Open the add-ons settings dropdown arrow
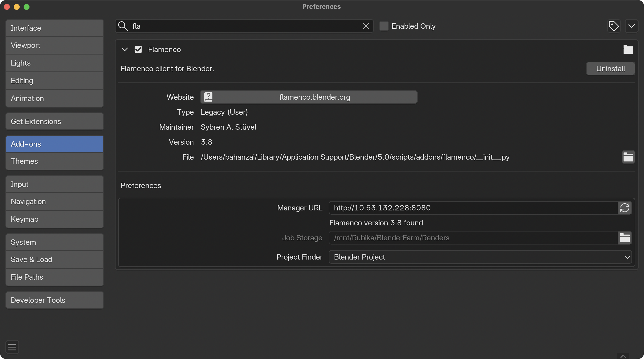 click(x=631, y=26)
